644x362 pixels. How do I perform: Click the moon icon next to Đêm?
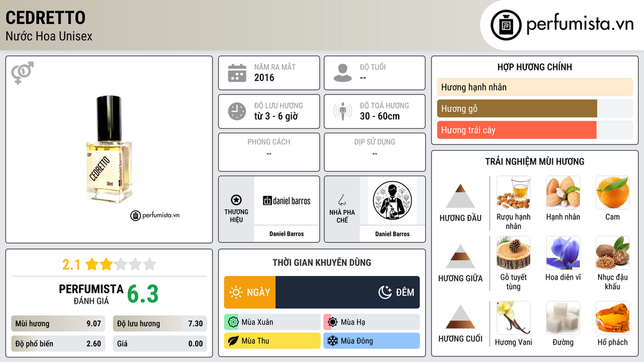coord(385,292)
